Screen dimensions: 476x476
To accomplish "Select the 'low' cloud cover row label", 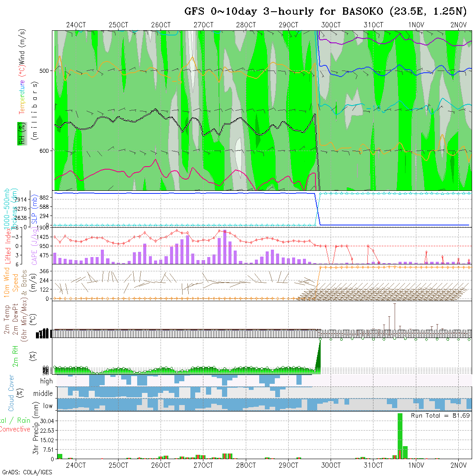I will pos(48,406).
